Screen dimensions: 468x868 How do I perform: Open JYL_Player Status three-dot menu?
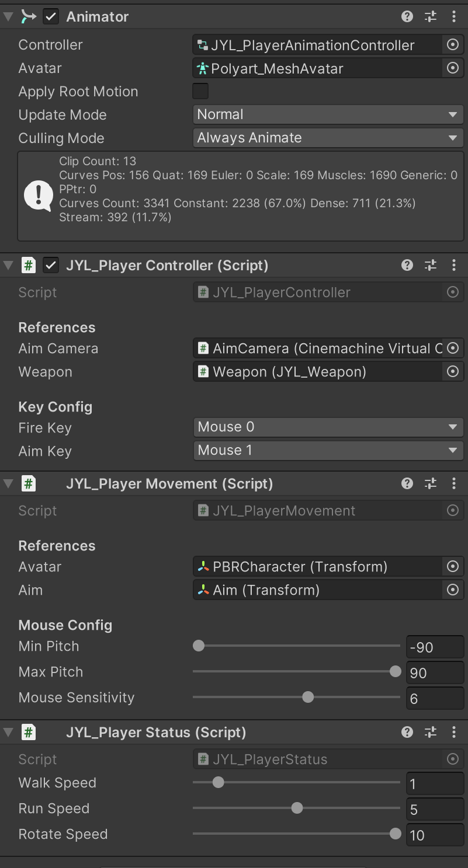point(454,732)
